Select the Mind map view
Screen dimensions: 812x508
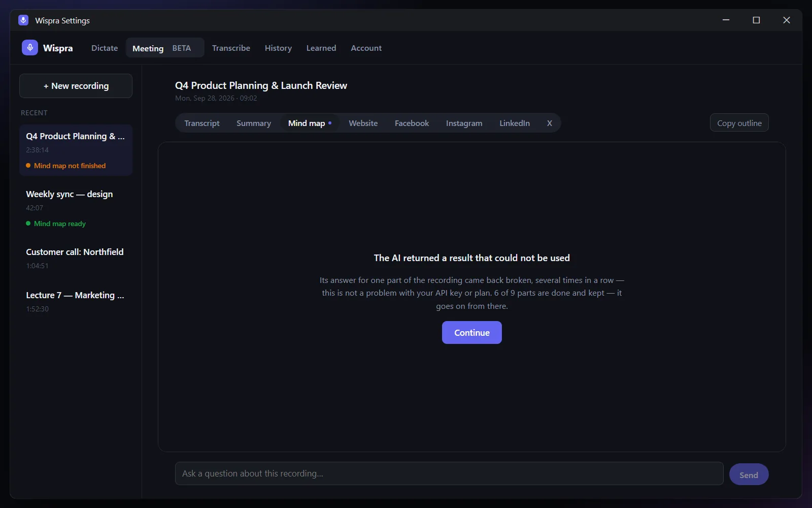(310, 123)
